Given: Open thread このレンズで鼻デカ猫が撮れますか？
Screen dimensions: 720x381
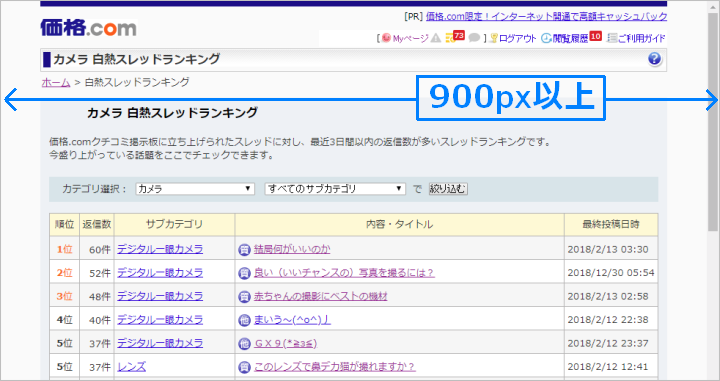Looking at the screenshot, I should (x=334, y=366).
